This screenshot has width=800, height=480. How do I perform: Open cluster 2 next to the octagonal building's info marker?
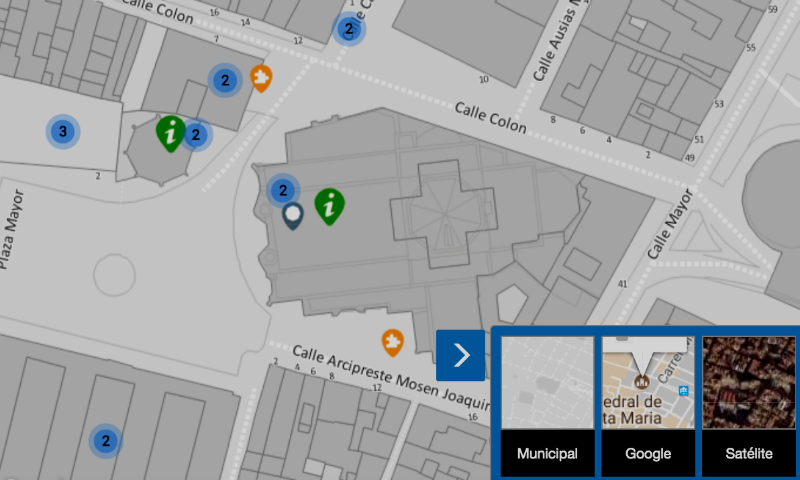197,134
